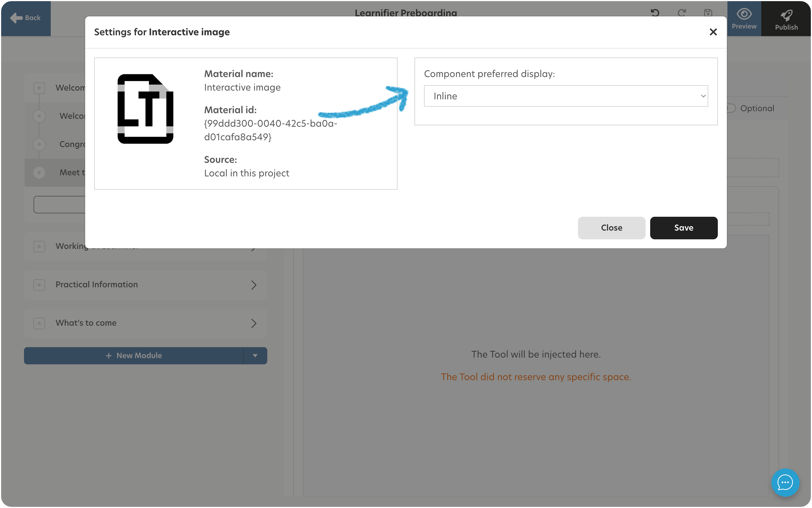Go Back using the arrow button
The width and height of the screenshot is (812, 508).
(25, 18)
